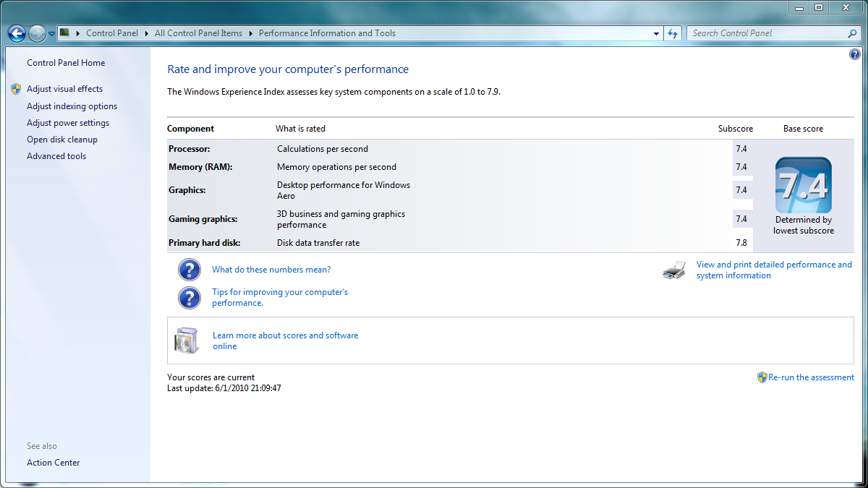This screenshot has width=868, height=488.
Task: Click the shield icon beside Re-run the assessment
Action: (762, 377)
